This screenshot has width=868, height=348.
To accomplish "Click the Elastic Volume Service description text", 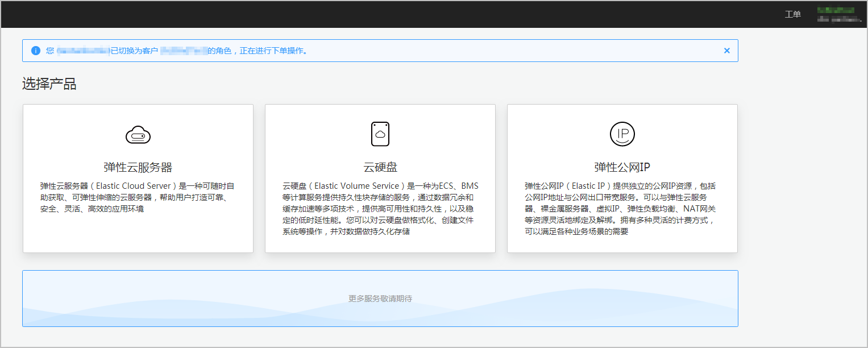I will point(380,209).
